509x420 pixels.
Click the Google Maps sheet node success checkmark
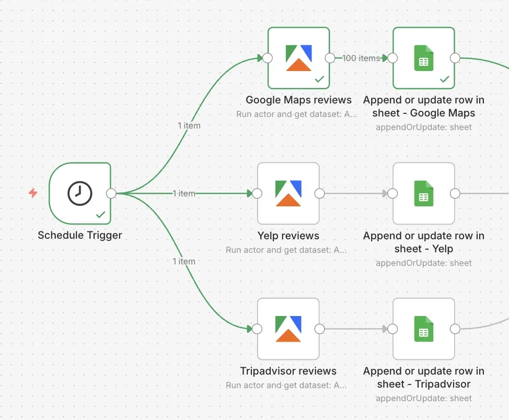444,79
